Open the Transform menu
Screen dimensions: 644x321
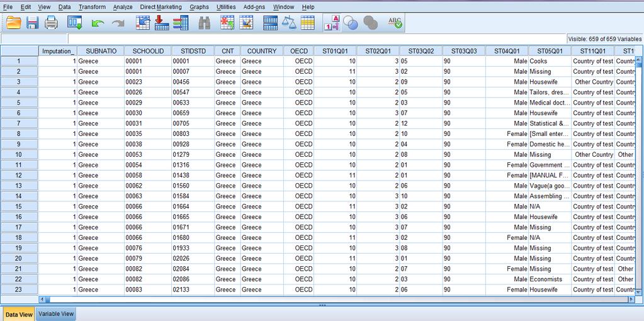92,7
